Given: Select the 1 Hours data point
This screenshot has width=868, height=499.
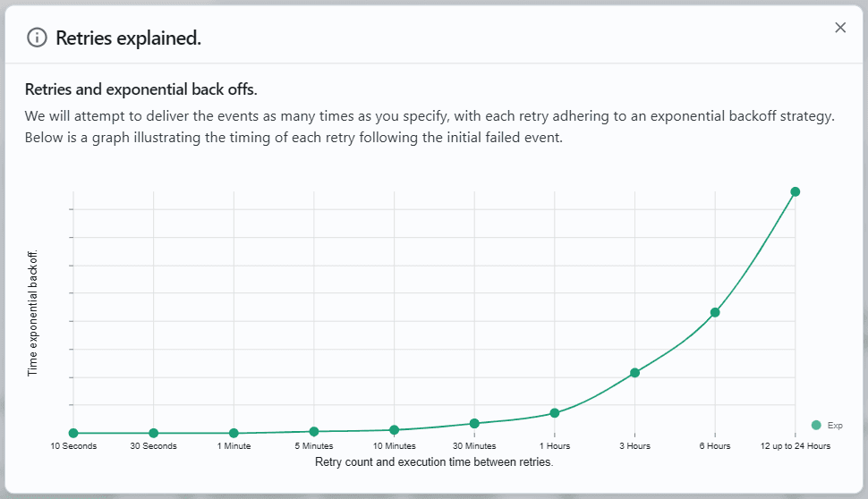Looking at the screenshot, I should pos(555,412).
